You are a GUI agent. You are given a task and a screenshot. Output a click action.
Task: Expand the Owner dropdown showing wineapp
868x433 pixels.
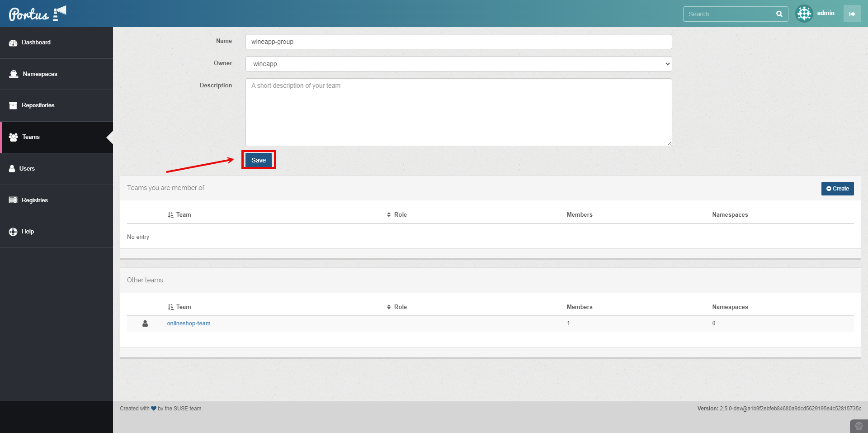458,64
